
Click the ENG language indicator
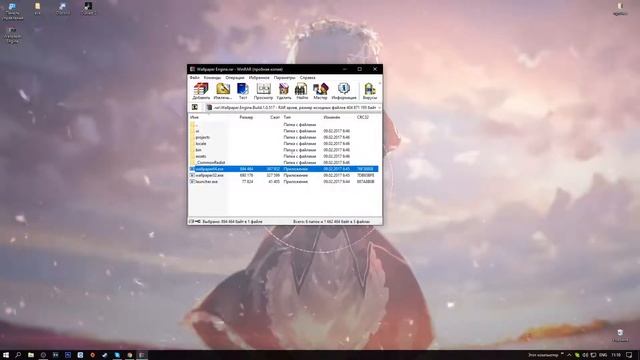[603, 355]
